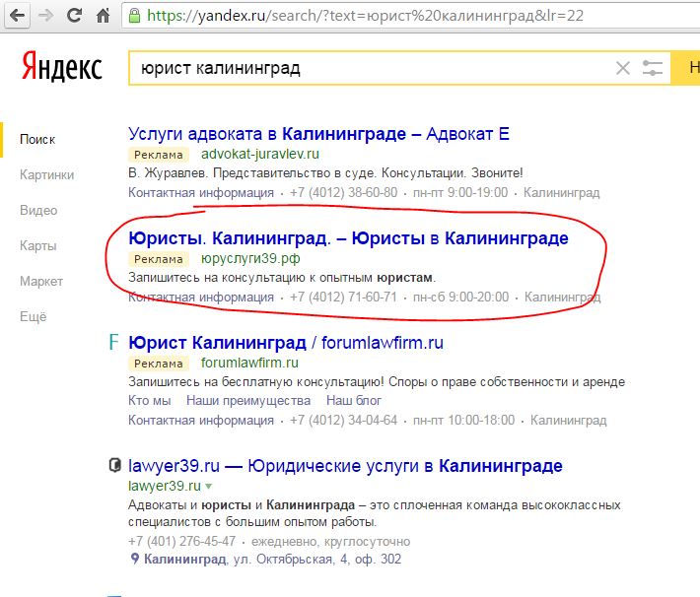The width and height of the screenshot is (700, 597).
Task: Click the green padlock security icon
Action: pos(134,16)
